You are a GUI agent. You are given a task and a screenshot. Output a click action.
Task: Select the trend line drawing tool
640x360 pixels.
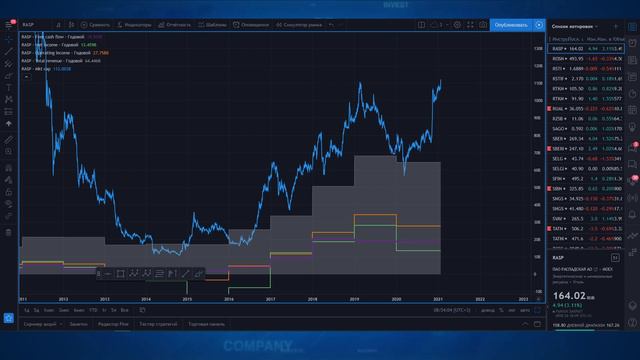(9, 52)
